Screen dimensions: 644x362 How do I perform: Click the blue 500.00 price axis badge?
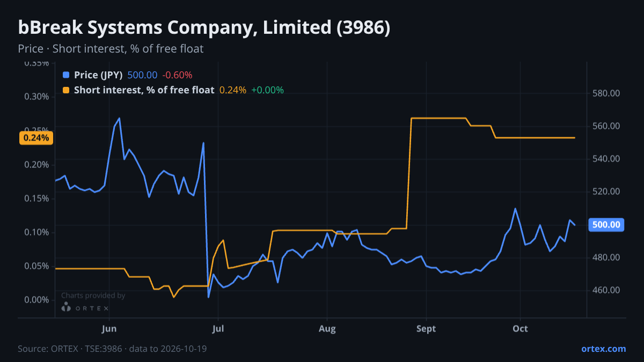point(606,225)
